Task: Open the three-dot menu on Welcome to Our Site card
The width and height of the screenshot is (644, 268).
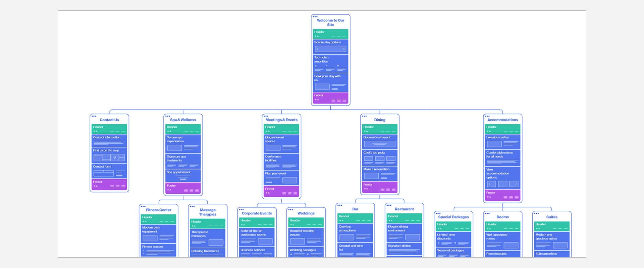Action: click(x=315, y=16)
